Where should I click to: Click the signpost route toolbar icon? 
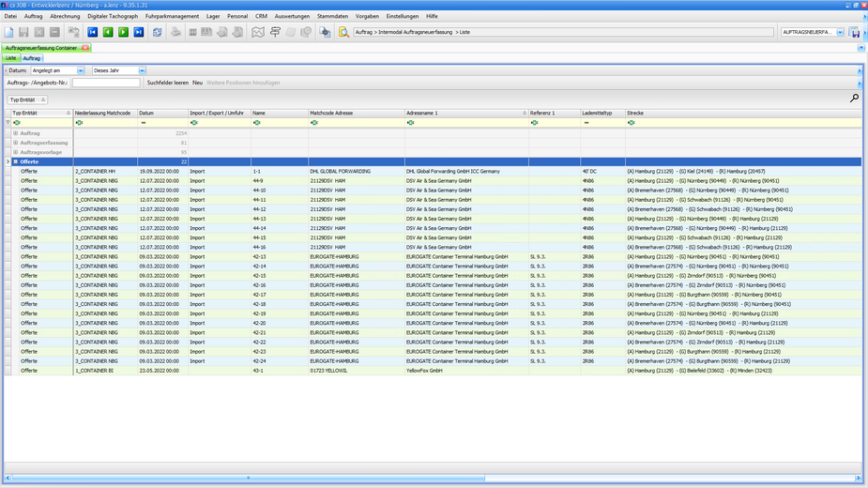[275, 32]
